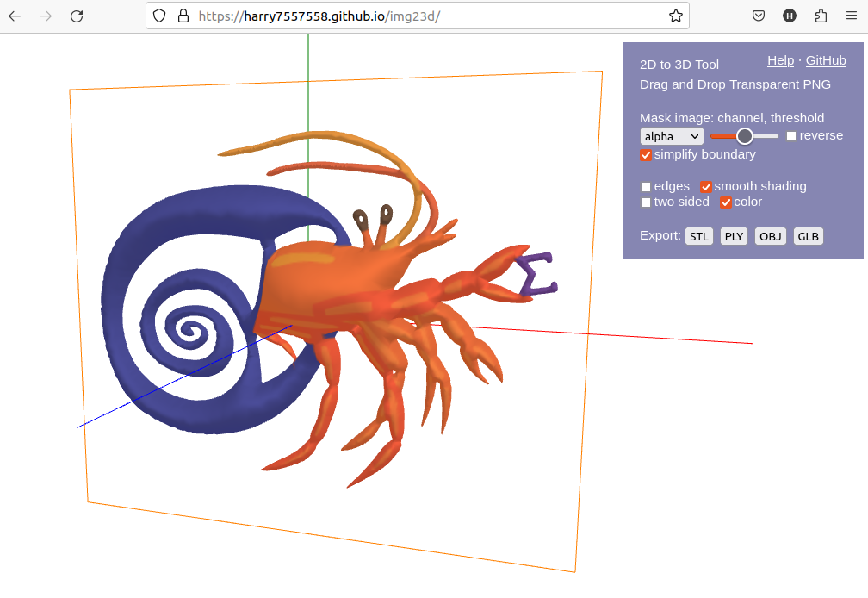This screenshot has height=598, width=868.
Task: Click the mask threshold slider handle
Action: pyautogui.click(x=746, y=135)
